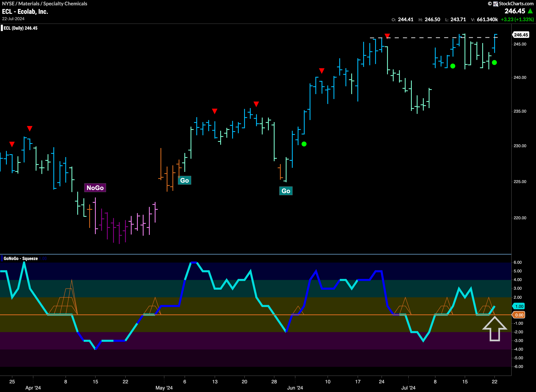The width and height of the screenshot is (536, 392).
Task: Click the red triangle near late March peak
Action: pyautogui.click(x=29, y=129)
